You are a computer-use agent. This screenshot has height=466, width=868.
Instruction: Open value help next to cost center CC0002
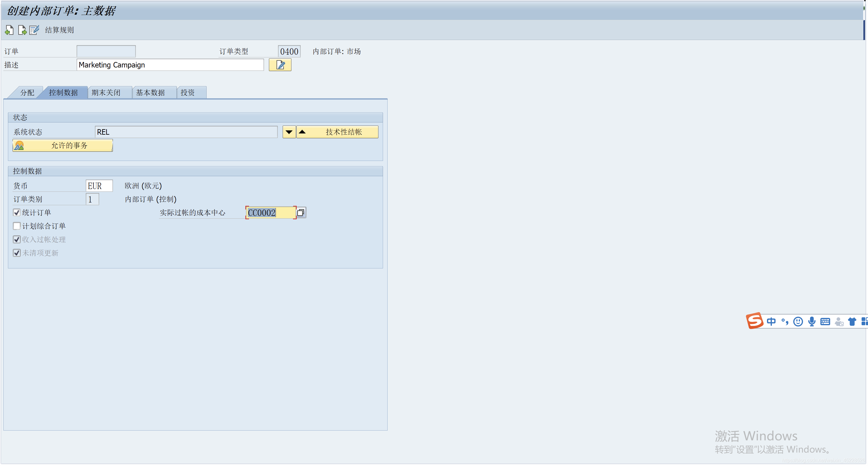pos(301,213)
